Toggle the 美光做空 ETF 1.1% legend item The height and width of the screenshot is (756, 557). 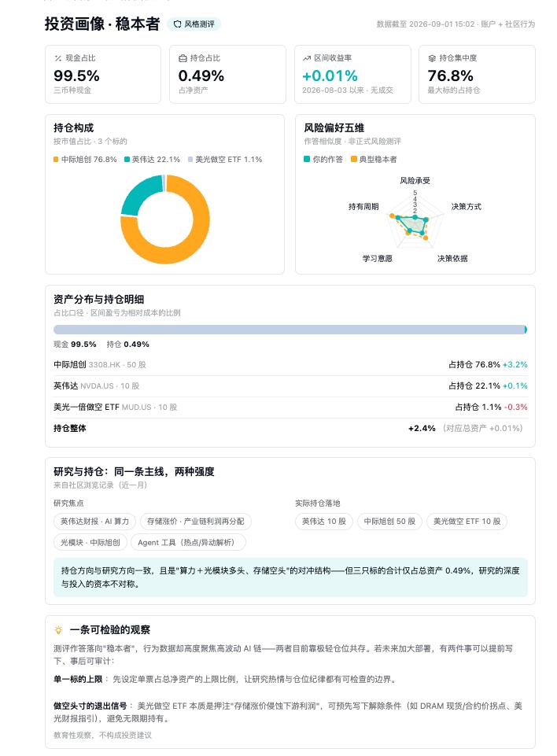(x=225, y=160)
